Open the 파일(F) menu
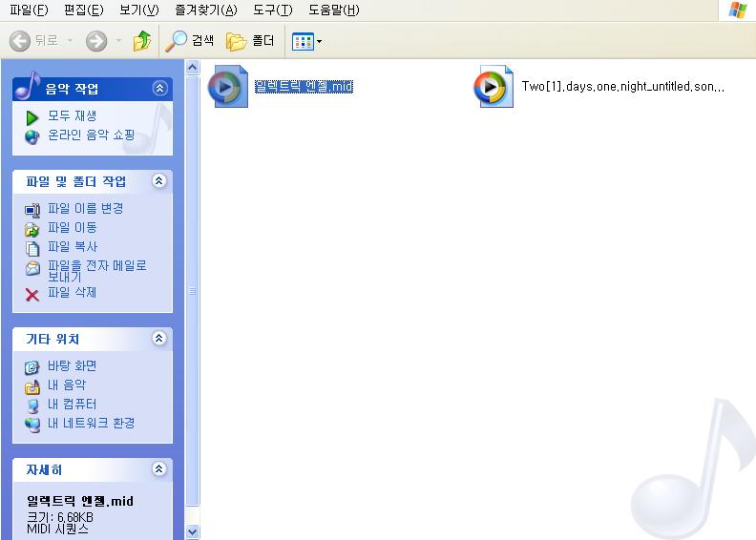Image resolution: width=756 pixels, height=540 pixels. pyautogui.click(x=29, y=10)
